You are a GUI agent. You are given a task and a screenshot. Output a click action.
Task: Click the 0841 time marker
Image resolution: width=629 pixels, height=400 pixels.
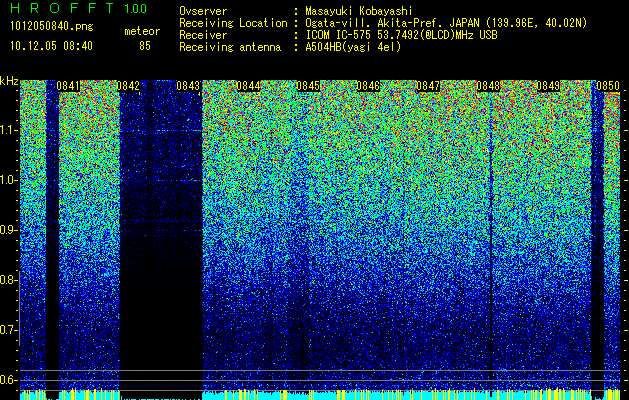pos(68,86)
